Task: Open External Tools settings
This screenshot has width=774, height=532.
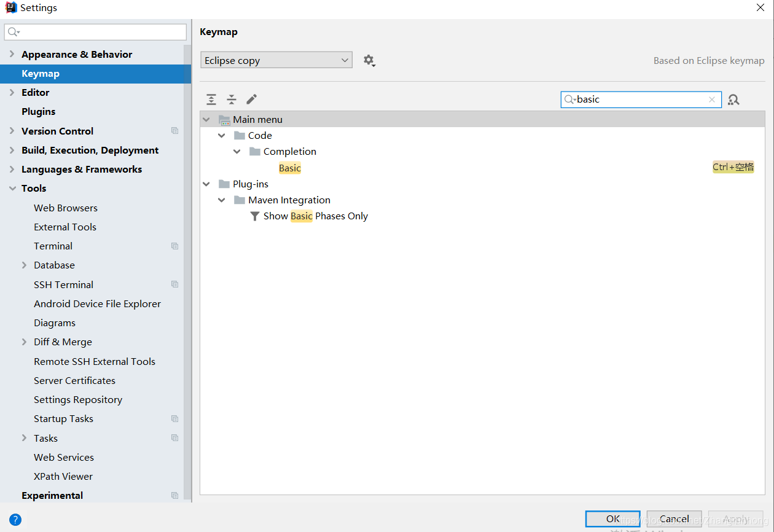Action: coord(65,227)
